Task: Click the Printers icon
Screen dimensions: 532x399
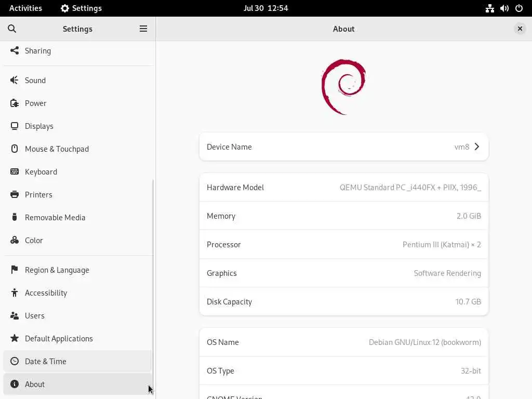Action: point(14,194)
